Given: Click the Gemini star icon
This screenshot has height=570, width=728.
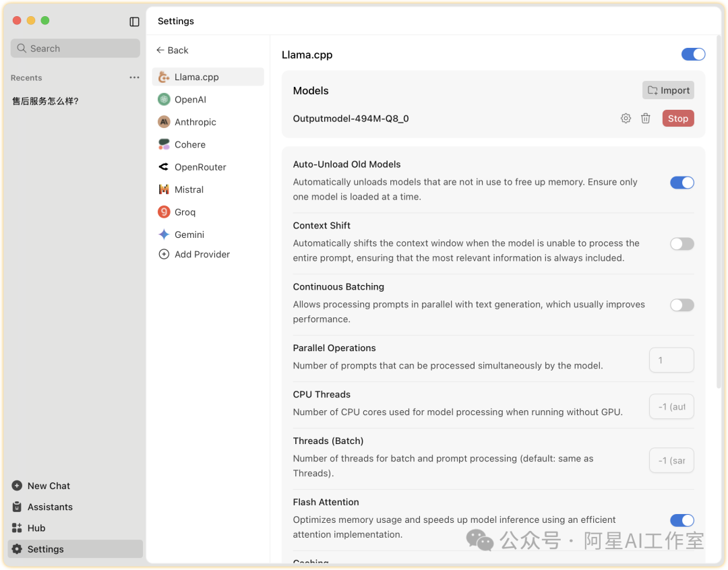Looking at the screenshot, I should (x=164, y=234).
